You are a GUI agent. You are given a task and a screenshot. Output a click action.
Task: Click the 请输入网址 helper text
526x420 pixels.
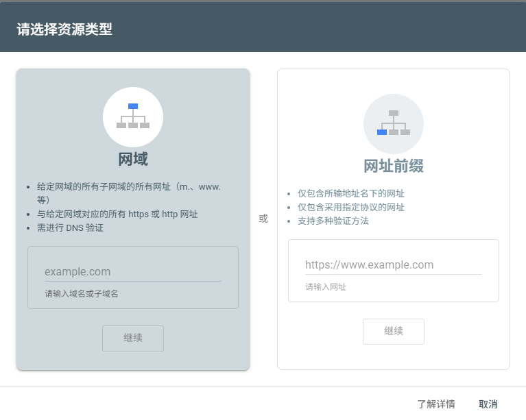325,287
